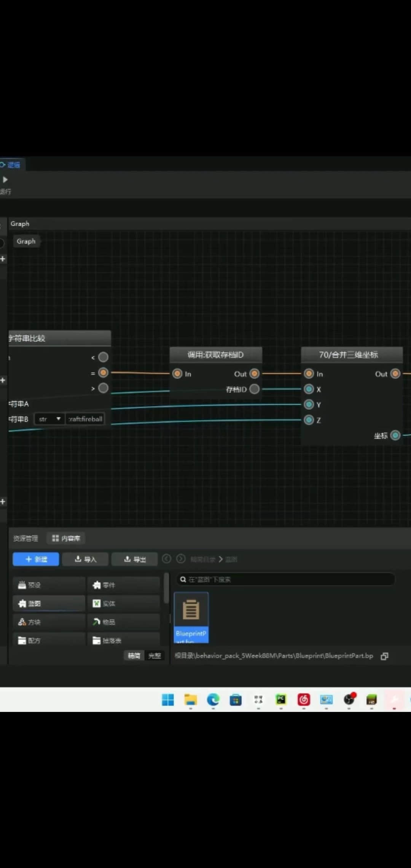
Task: Click the 导入 (Import) button
Action: tap(86, 559)
